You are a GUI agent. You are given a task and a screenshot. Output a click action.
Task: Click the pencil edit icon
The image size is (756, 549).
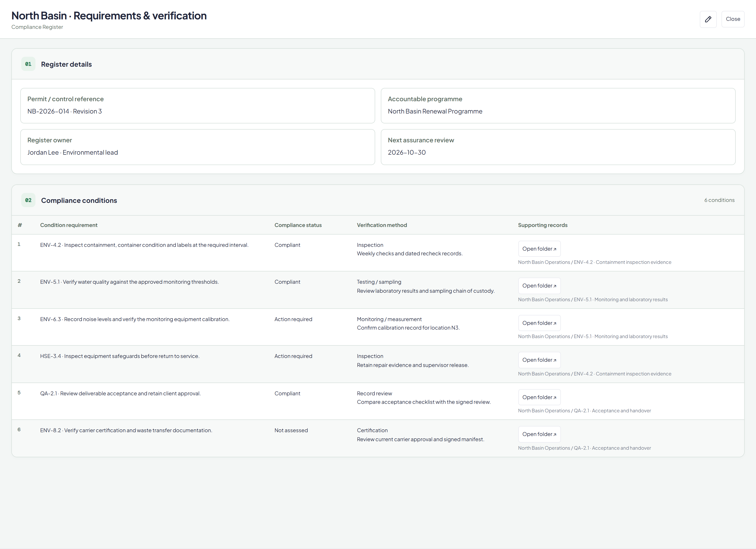708,19
